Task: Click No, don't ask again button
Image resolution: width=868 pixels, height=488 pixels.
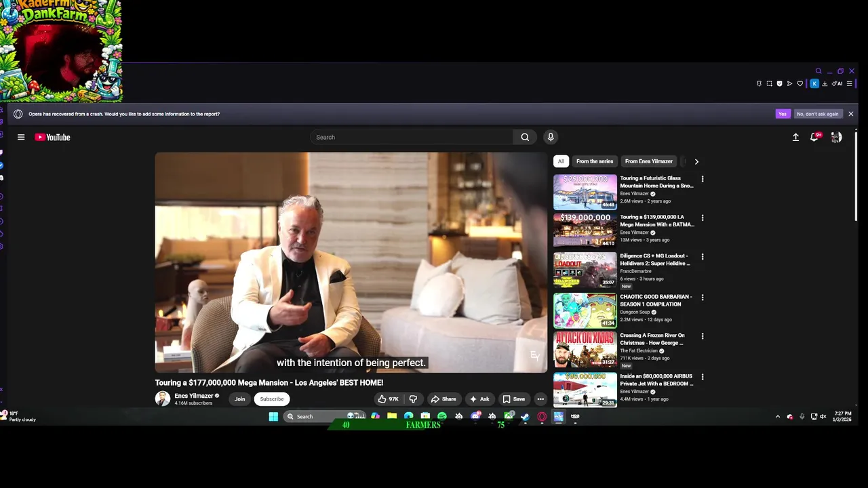Action: click(x=818, y=114)
